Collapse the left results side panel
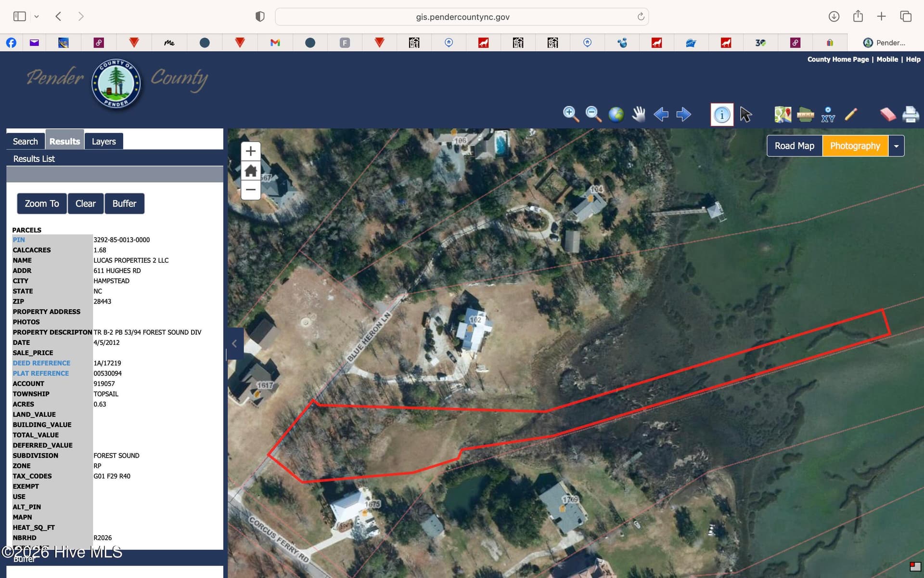924x578 pixels. (x=235, y=343)
